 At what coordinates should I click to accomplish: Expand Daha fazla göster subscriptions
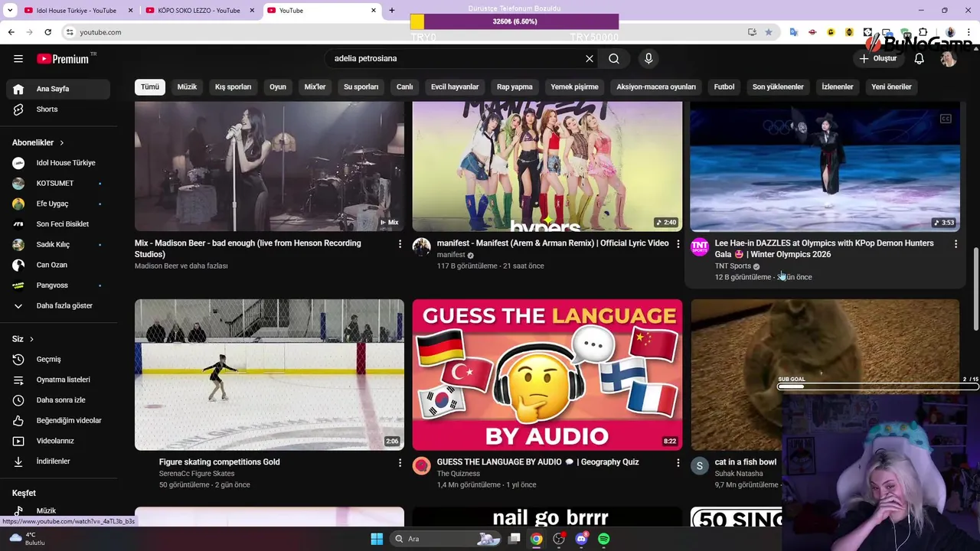[x=58, y=305]
